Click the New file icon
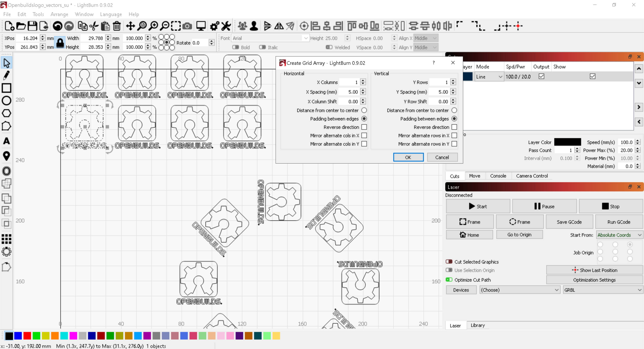The image size is (644, 349). [9, 26]
